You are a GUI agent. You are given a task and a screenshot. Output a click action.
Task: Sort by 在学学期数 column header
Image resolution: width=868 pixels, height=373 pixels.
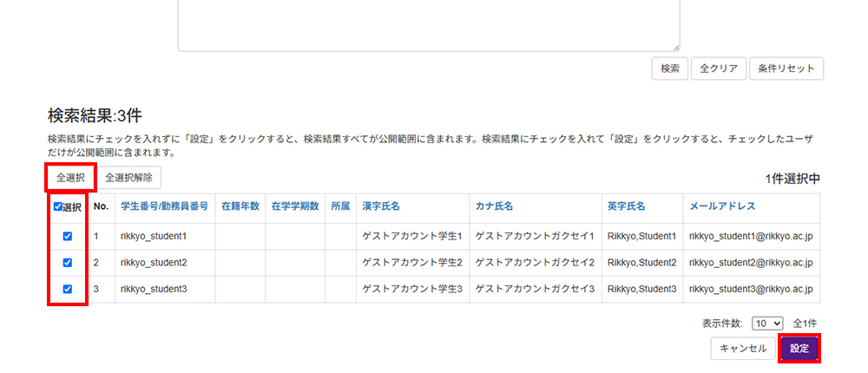(x=295, y=206)
